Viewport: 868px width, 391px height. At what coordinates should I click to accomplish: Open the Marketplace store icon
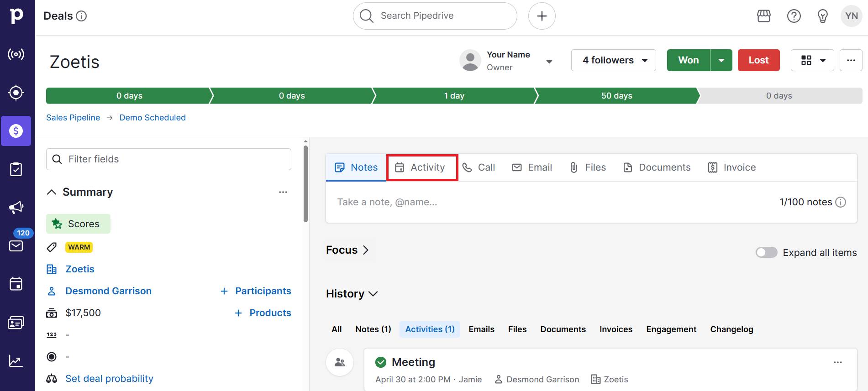pyautogui.click(x=764, y=16)
